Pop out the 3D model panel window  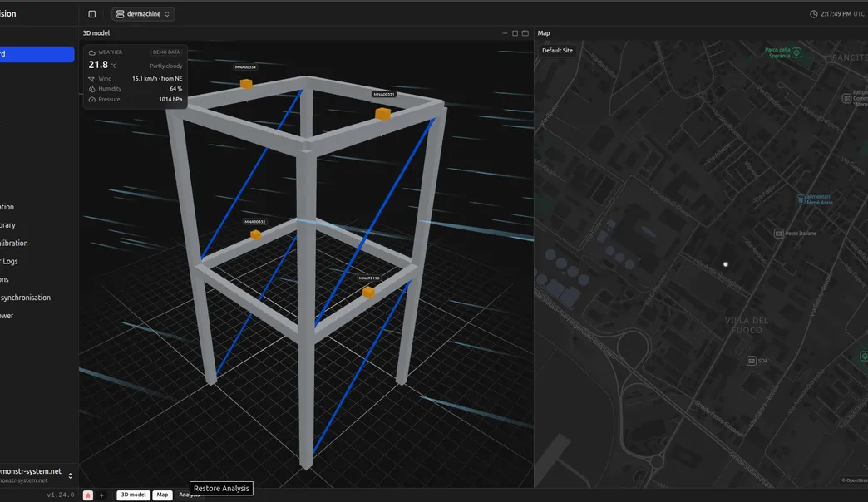[525, 33]
